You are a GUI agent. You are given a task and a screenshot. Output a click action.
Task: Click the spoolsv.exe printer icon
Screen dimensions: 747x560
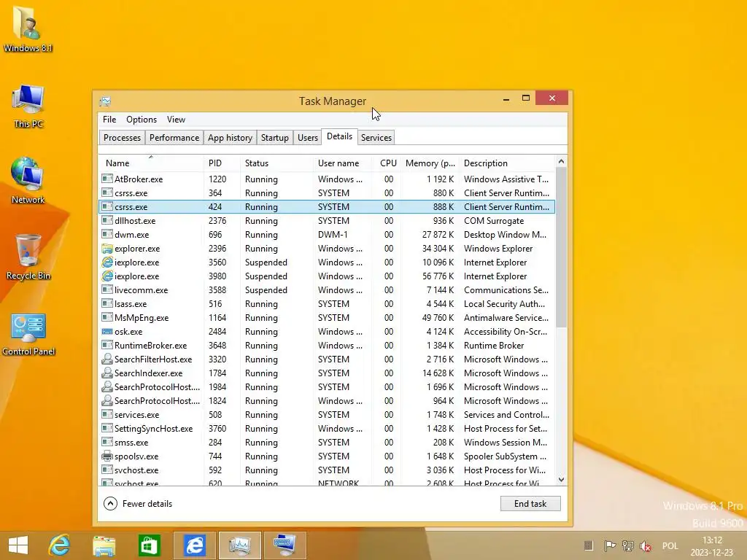[x=107, y=456]
